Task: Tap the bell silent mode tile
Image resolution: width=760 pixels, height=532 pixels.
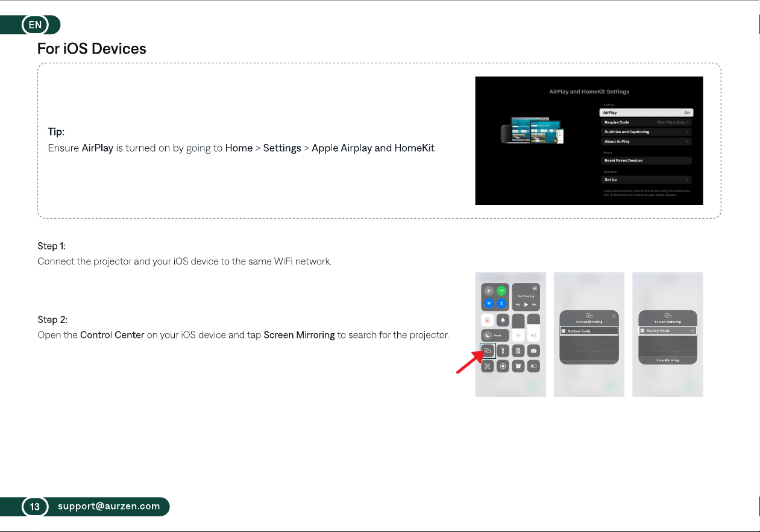Action: pos(503,320)
